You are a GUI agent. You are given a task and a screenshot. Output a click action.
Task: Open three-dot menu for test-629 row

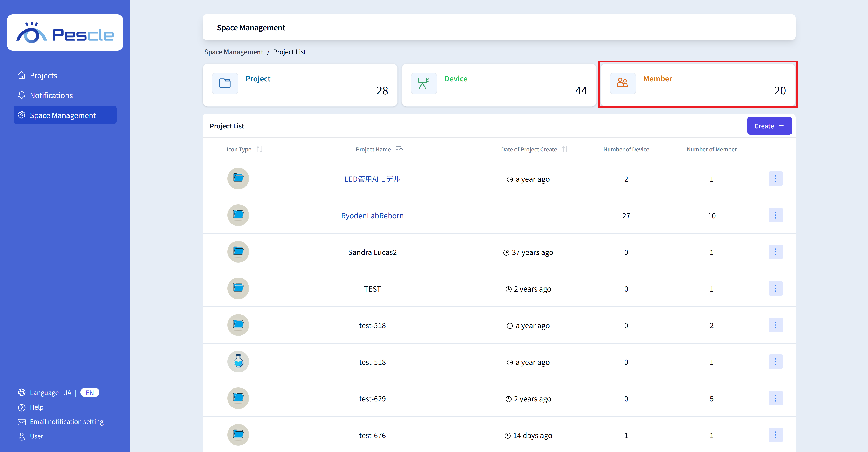tap(775, 398)
